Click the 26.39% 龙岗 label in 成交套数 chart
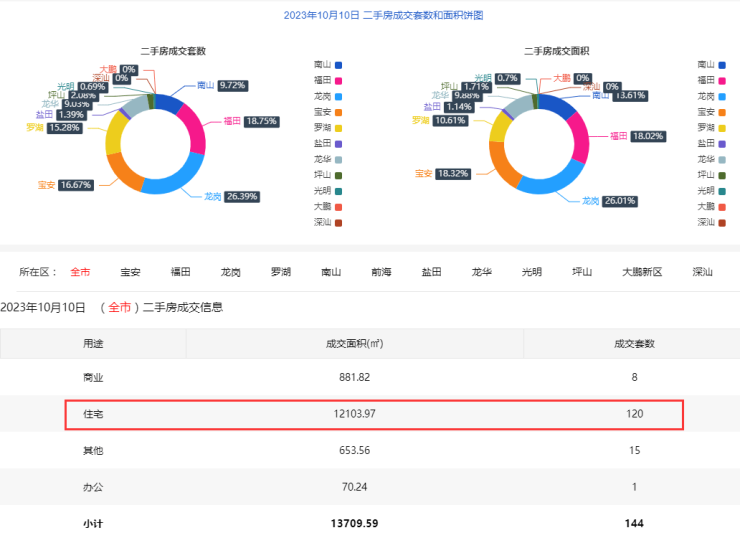The image size is (740, 548). click(x=242, y=197)
